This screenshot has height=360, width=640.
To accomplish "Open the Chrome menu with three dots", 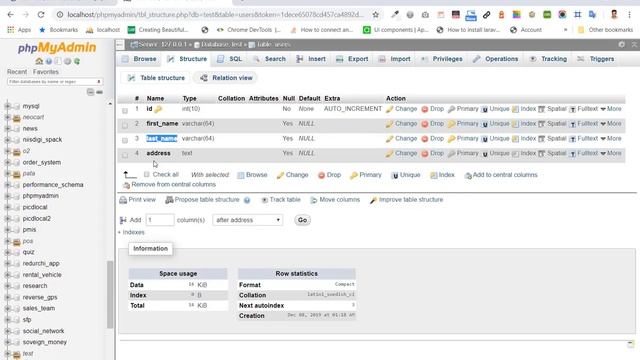I will (x=629, y=15).
